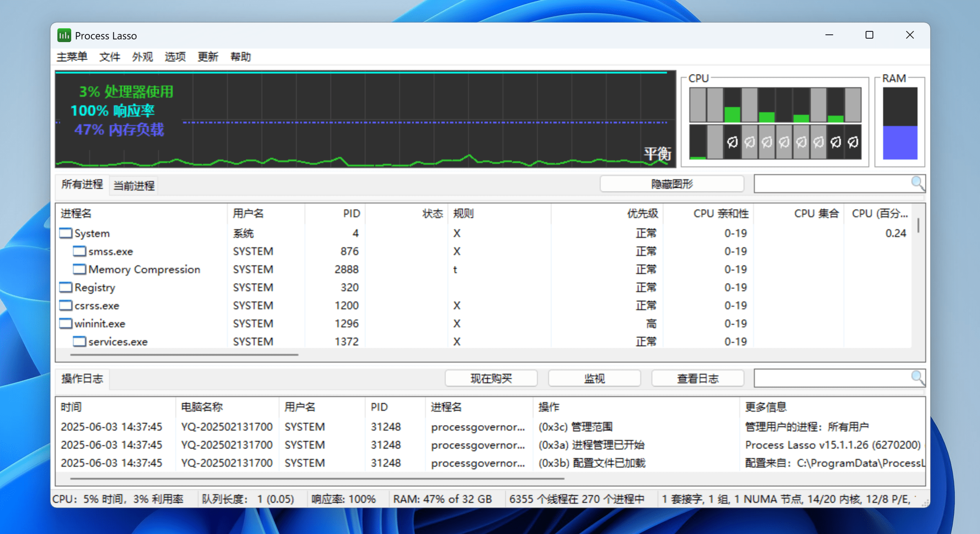
Task: Sort by 状态 column header
Action: click(407, 213)
